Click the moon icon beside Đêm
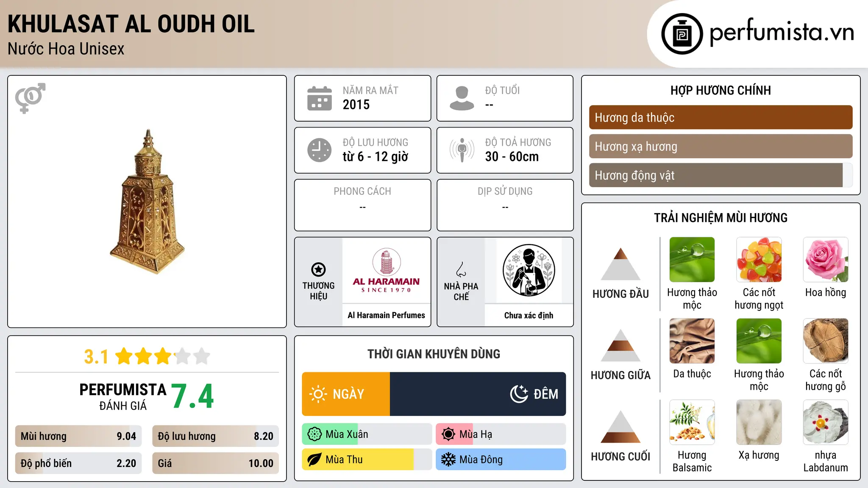The height and width of the screenshot is (488, 868). [519, 394]
